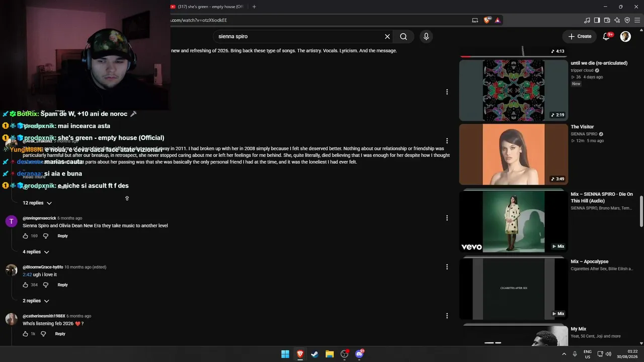
Task: Expand the 4 replies thread
Action: click(36, 252)
